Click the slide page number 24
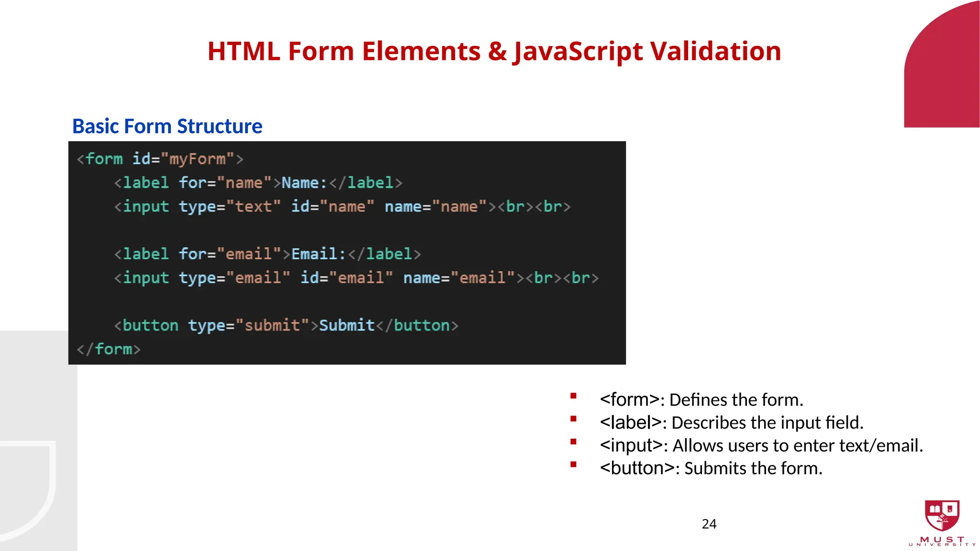 (709, 524)
